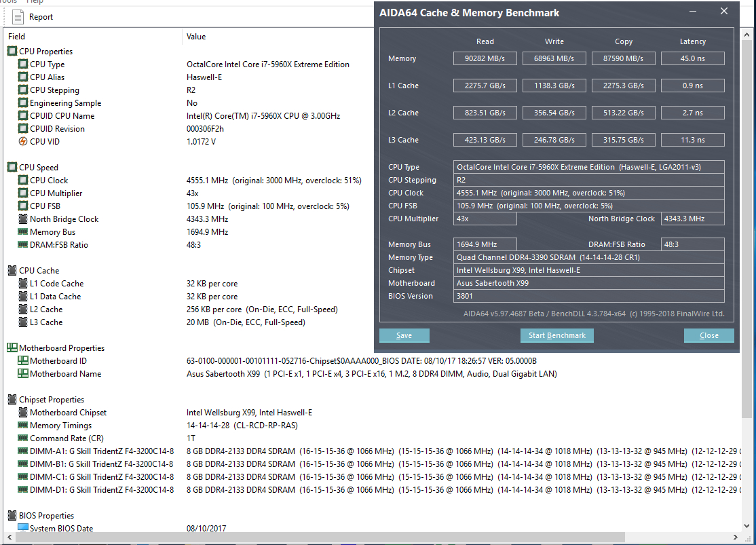Click the Memory Copy 87590 MB/s field
Viewport: 756px width, 545px height.
coord(624,58)
